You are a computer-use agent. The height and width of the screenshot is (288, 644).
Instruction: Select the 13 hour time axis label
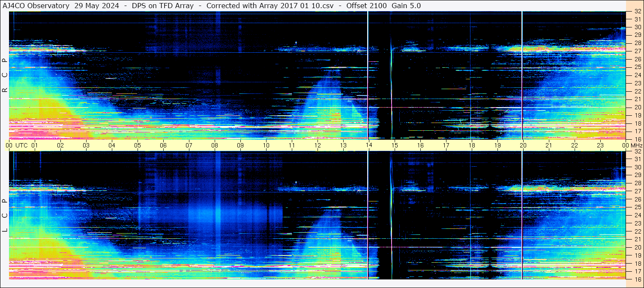pos(343,145)
